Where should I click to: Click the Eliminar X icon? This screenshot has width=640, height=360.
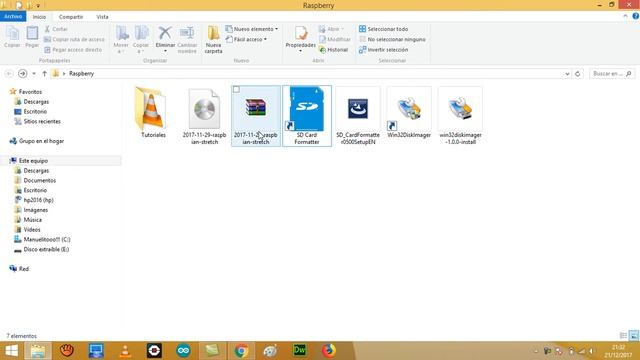(165, 33)
